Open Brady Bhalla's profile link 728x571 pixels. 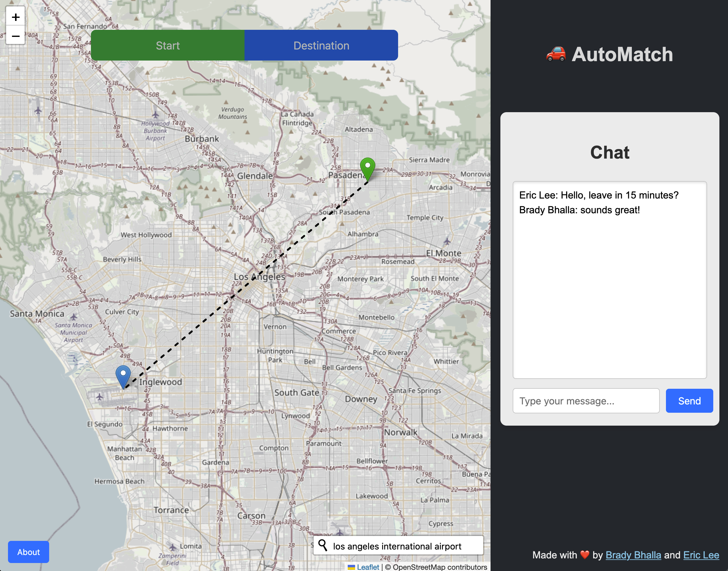tap(633, 555)
